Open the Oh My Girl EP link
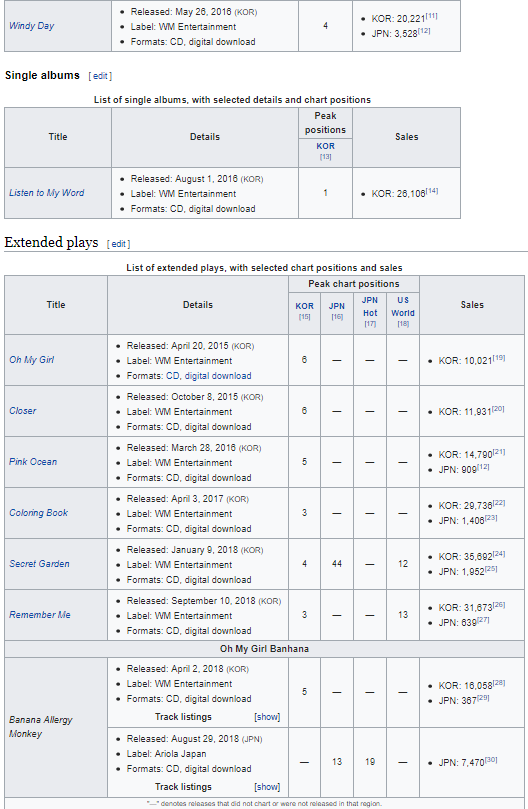The height and width of the screenshot is (809, 528). [x=31, y=360]
